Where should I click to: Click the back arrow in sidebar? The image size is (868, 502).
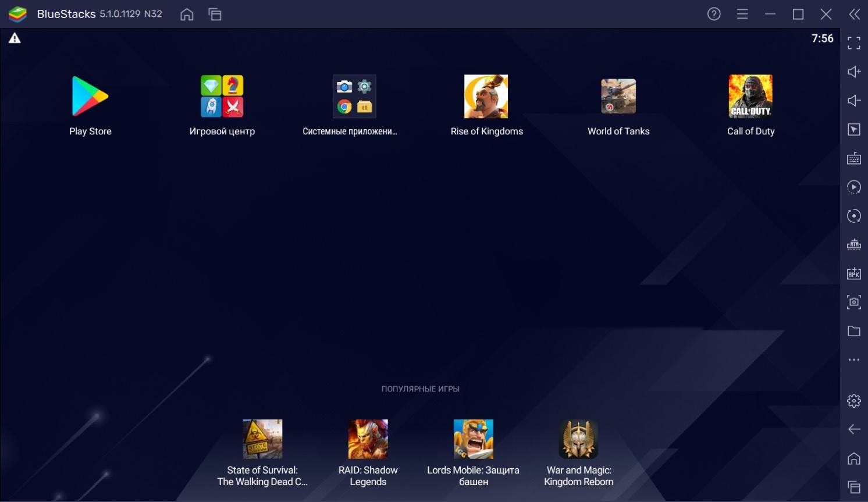(854, 429)
